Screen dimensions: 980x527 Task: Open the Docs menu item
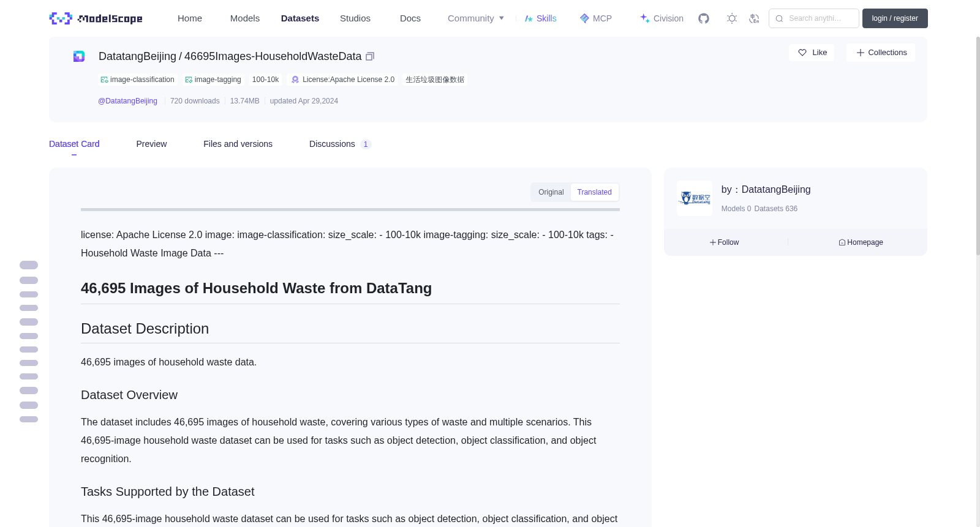point(410,18)
